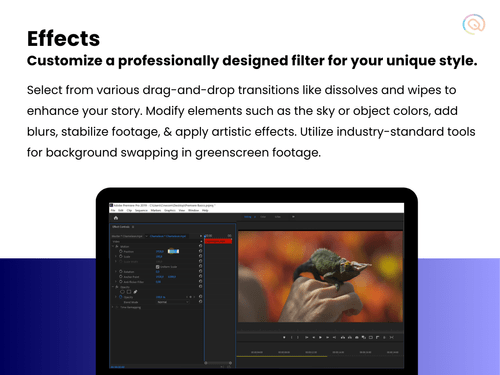Click the Play button in Program monitor

click(x=320, y=337)
